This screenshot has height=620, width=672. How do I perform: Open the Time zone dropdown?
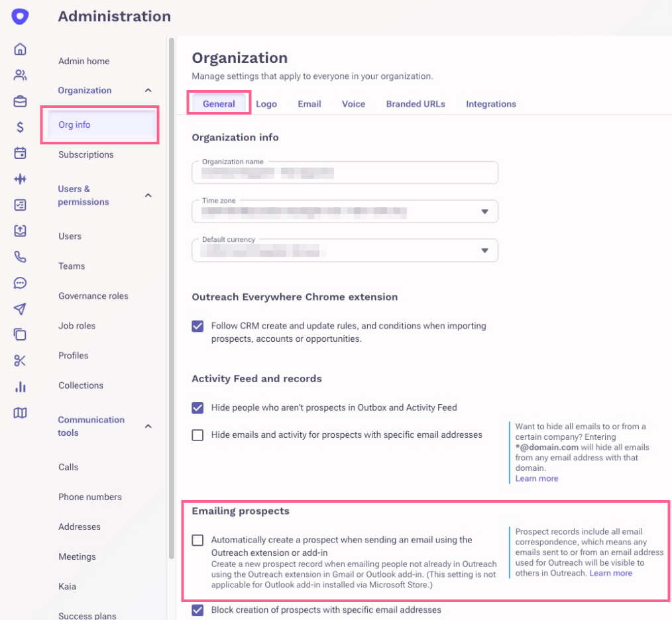point(345,211)
